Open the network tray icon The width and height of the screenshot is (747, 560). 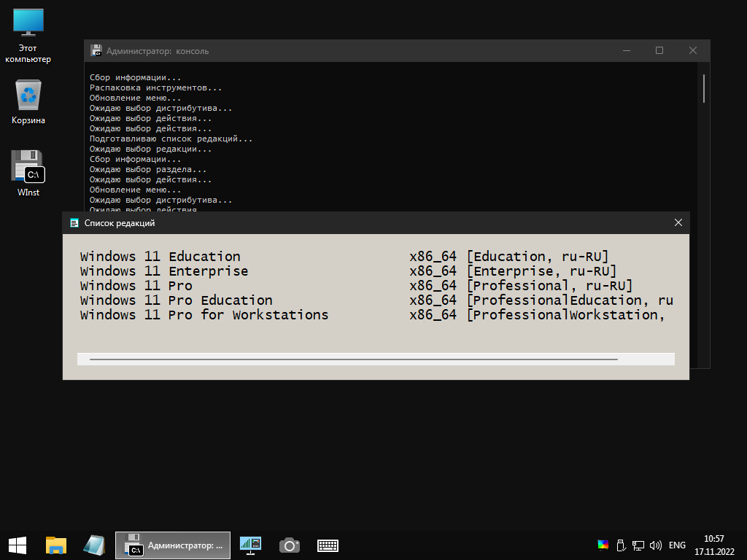click(638, 545)
